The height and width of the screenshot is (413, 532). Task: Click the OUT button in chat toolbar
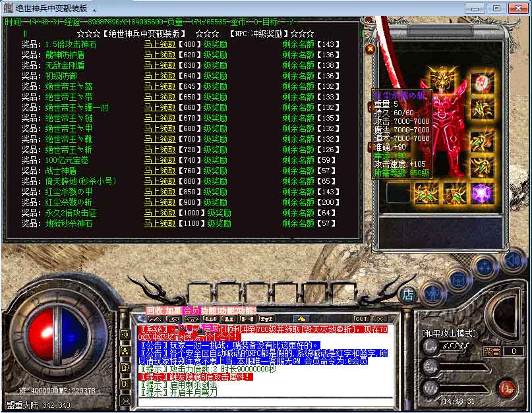(361, 319)
